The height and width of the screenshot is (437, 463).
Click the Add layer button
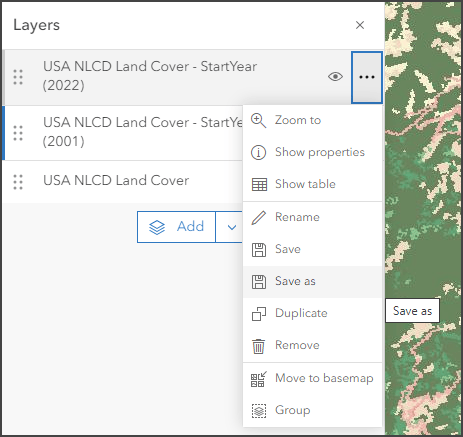click(x=176, y=227)
